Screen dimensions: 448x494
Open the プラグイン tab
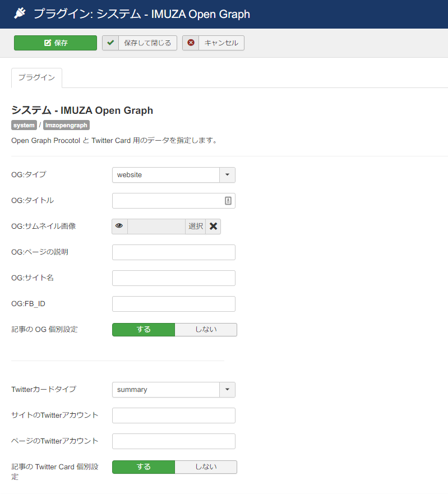tap(36, 77)
